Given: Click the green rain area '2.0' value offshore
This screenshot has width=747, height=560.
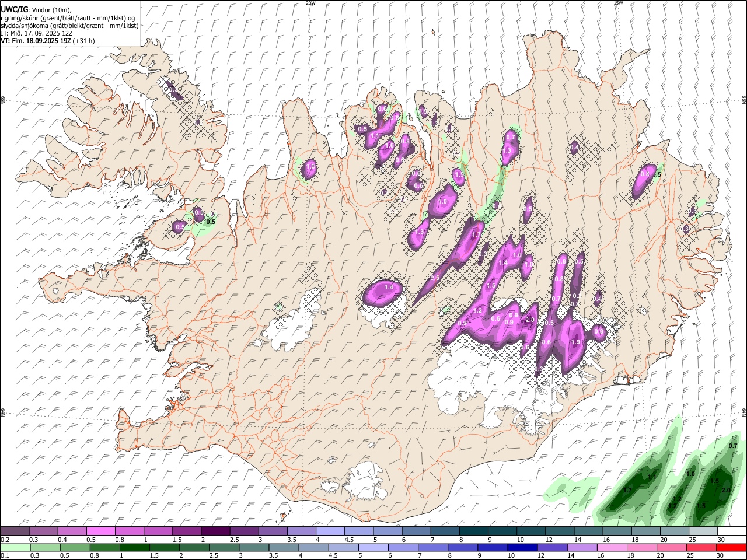Looking at the screenshot, I should (x=726, y=491).
